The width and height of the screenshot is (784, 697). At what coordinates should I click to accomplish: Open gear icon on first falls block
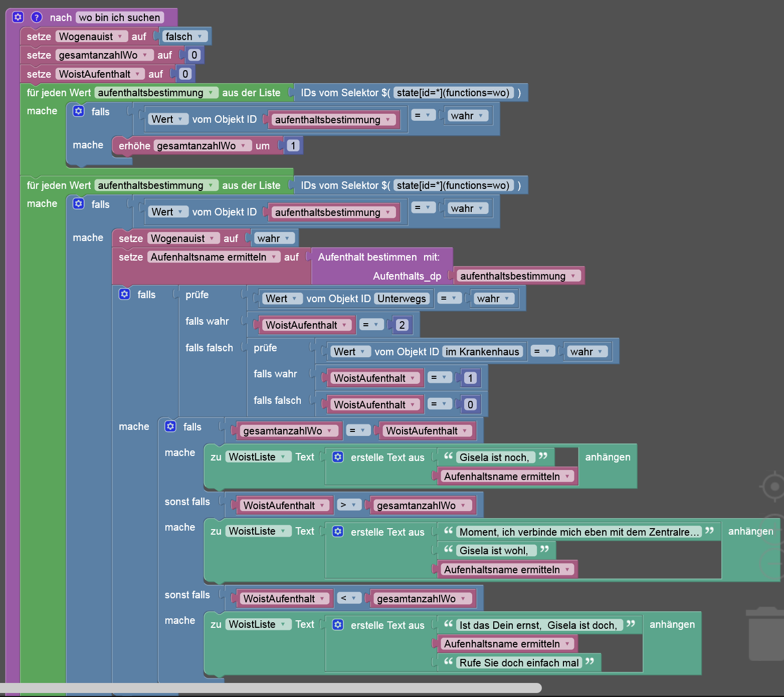79,111
